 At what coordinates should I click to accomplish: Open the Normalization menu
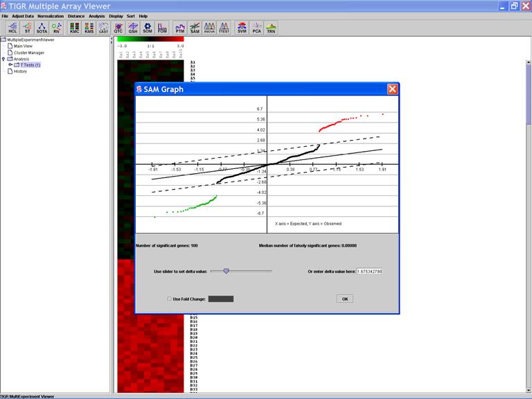[51, 16]
